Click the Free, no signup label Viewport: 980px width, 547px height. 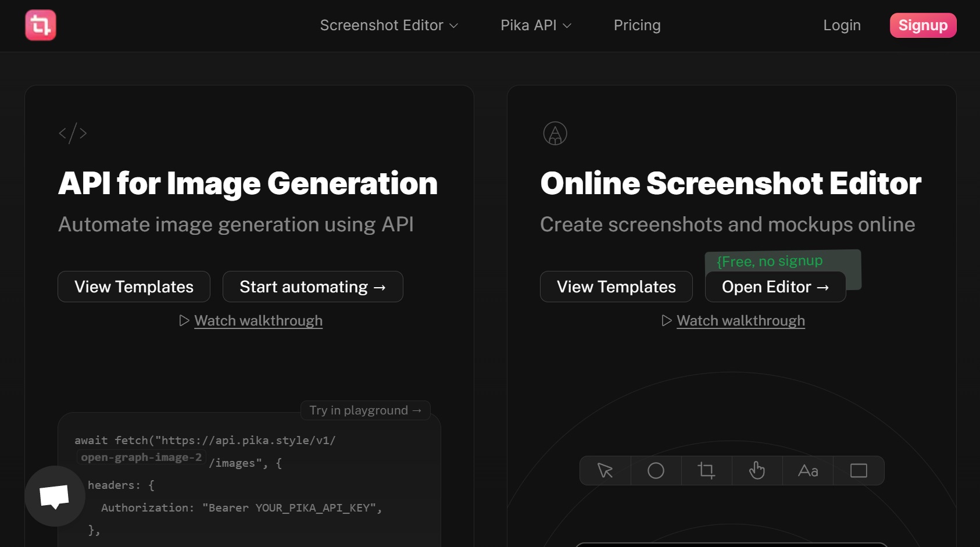tap(770, 261)
